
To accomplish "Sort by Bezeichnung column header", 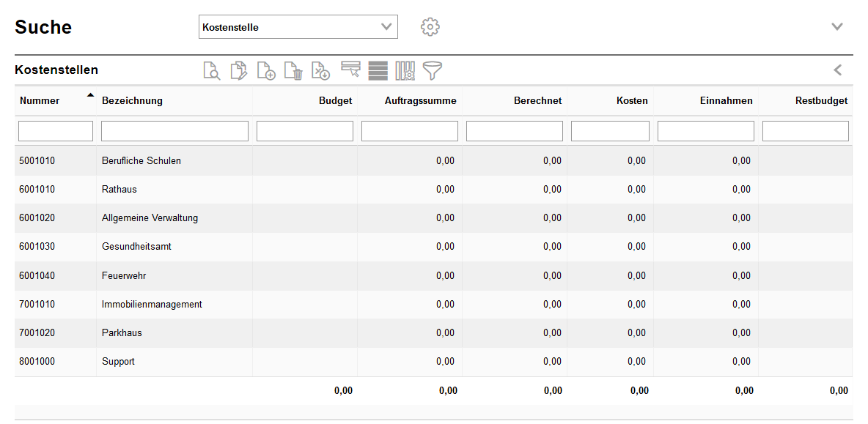I will 132,101.
